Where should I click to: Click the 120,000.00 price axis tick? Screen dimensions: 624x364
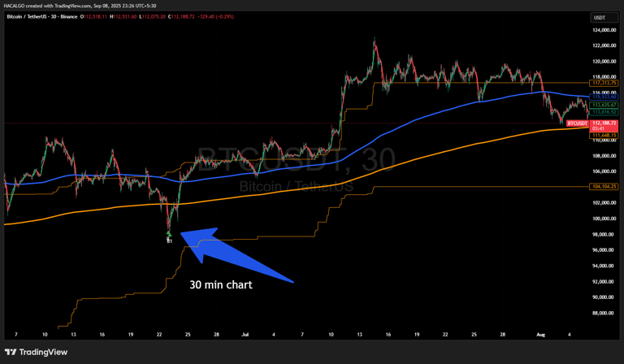[x=604, y=62]
